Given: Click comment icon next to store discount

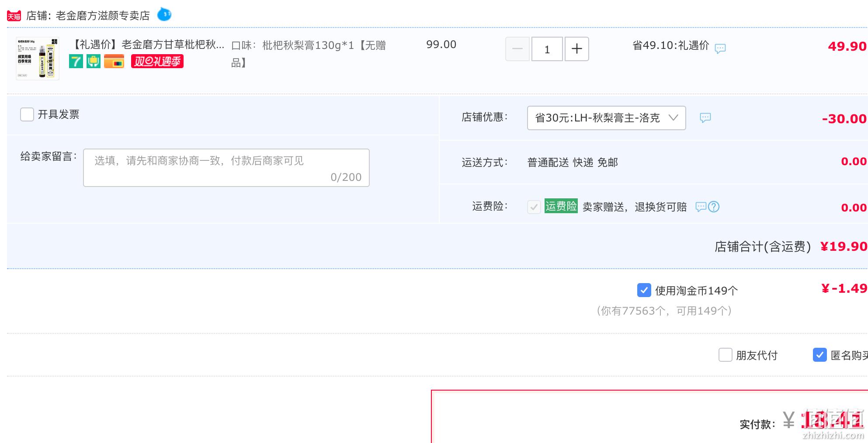Looking at the screenshot, I should 705,118.
